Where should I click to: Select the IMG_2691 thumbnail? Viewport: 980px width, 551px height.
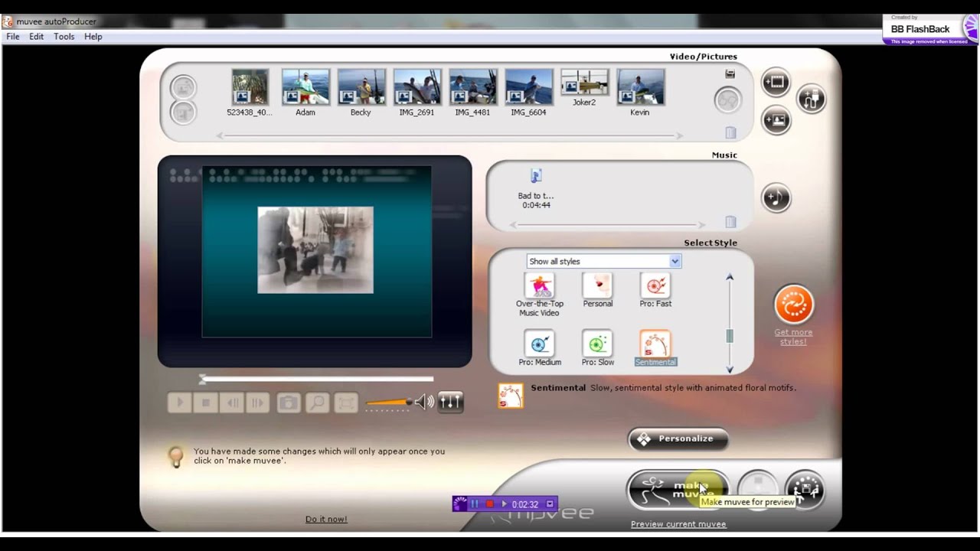coord(417,93)
